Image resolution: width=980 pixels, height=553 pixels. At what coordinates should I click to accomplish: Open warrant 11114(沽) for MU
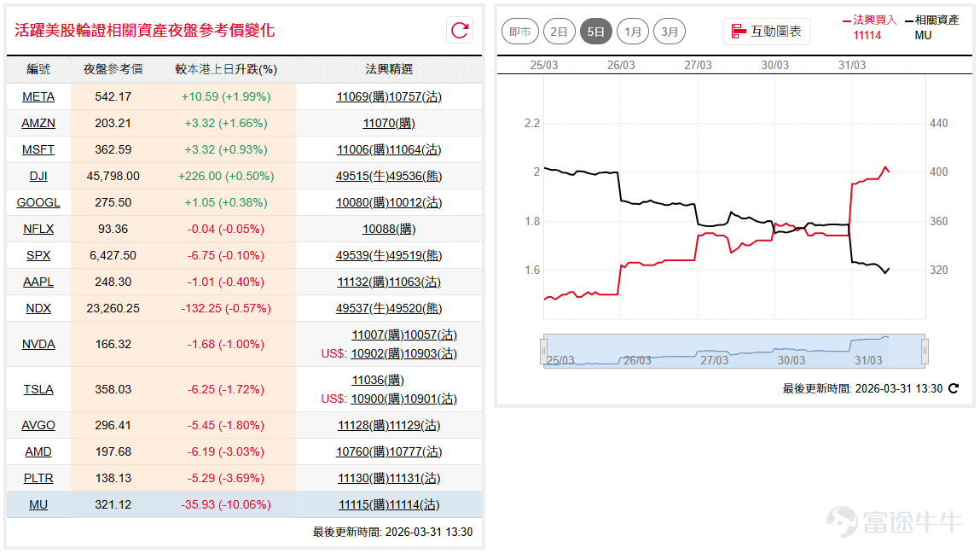(415, 505)
